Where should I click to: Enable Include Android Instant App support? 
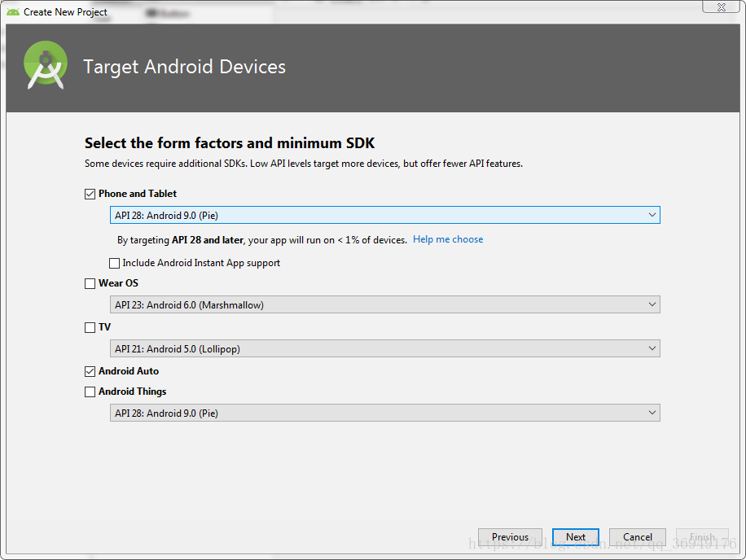[x=114, y=264]
